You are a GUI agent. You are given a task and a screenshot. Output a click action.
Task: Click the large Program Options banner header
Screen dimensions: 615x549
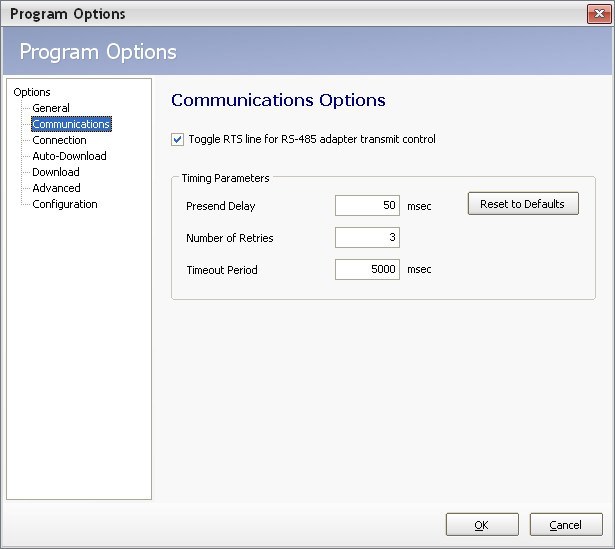(98, 52)
